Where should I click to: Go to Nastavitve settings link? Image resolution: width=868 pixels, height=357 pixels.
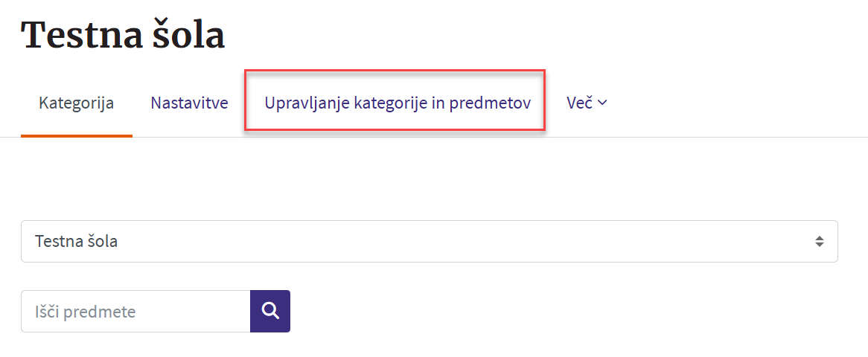(189, 103)
